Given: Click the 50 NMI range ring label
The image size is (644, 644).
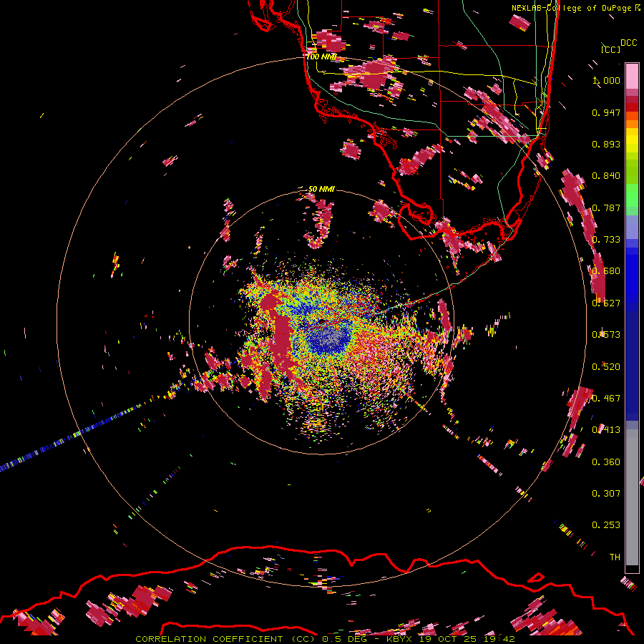Looking at the screenshot, I should 321,189.
